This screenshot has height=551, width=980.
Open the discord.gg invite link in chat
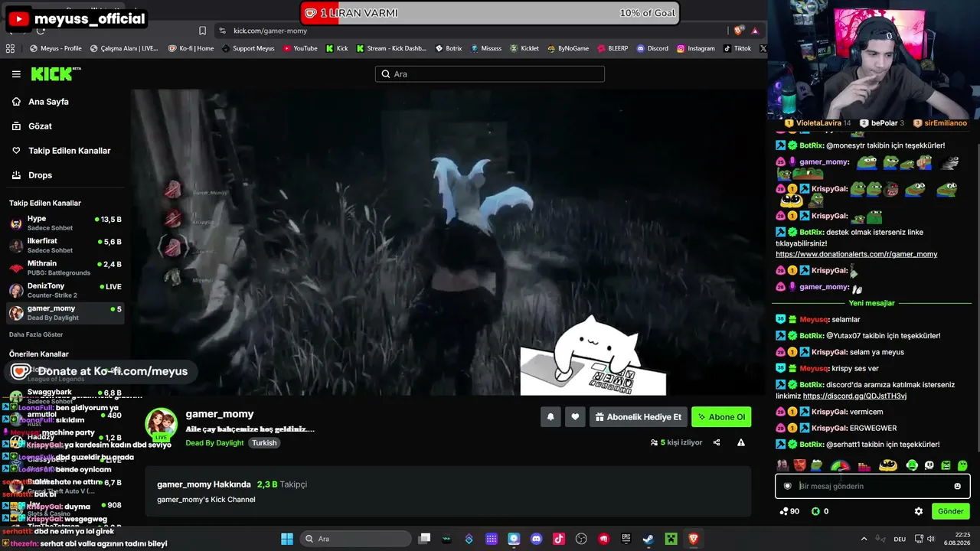coord(854,396)
